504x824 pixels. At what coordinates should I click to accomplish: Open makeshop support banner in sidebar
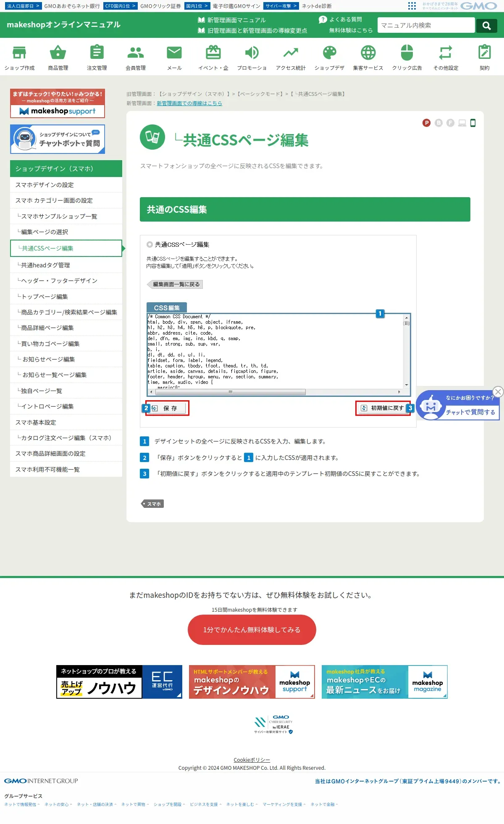(x=58, y=103)
